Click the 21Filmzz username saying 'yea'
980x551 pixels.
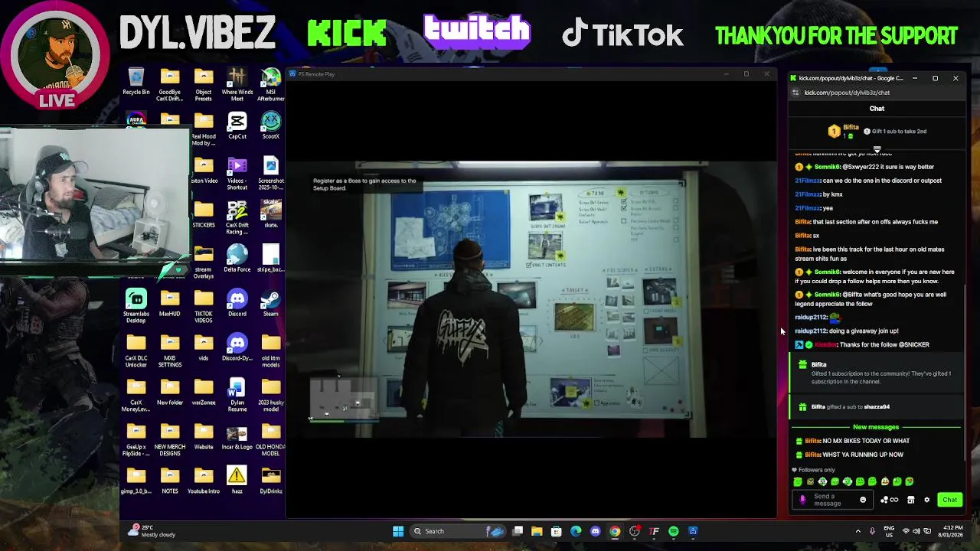pyautogui.click(x=808, y=208)
